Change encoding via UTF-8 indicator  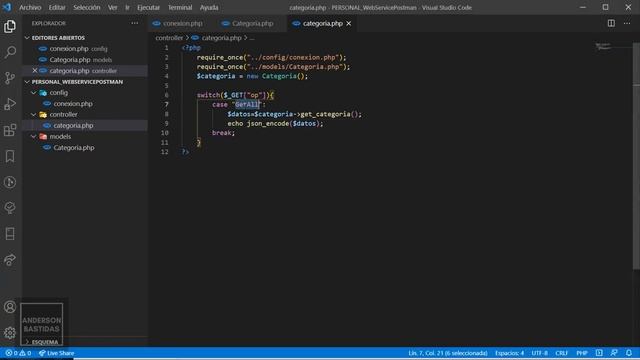click(x=540, y=353)
